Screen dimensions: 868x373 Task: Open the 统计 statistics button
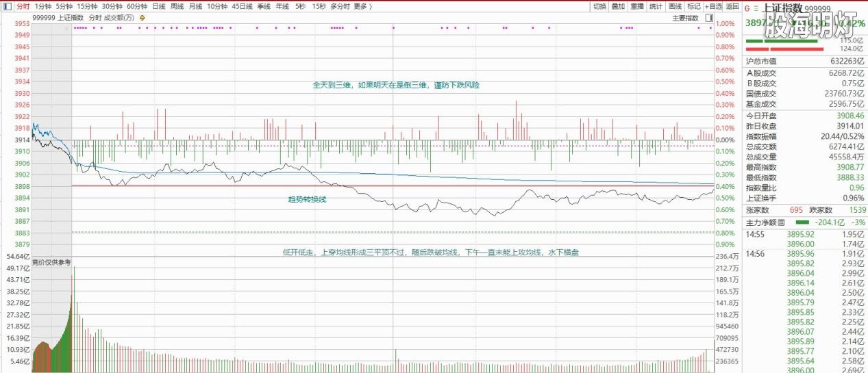(x=656, y=6)
